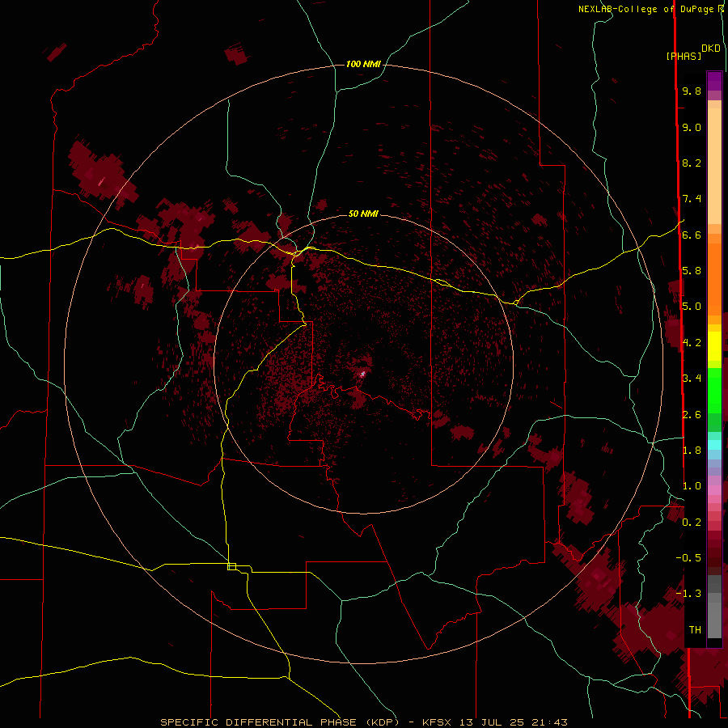Click the -1.3 value on the color scale
This screenshot has width=728, height=728.
click(x=688, y=594)
